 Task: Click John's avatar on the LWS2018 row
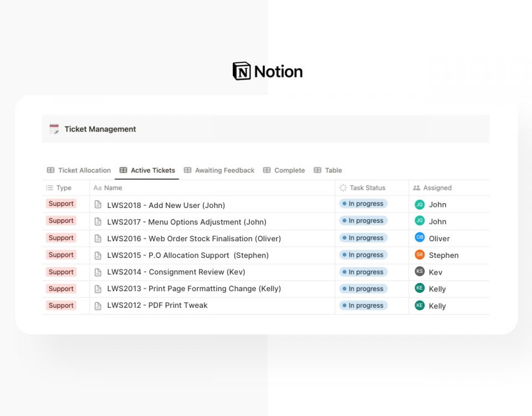click(x=420, y=205)
